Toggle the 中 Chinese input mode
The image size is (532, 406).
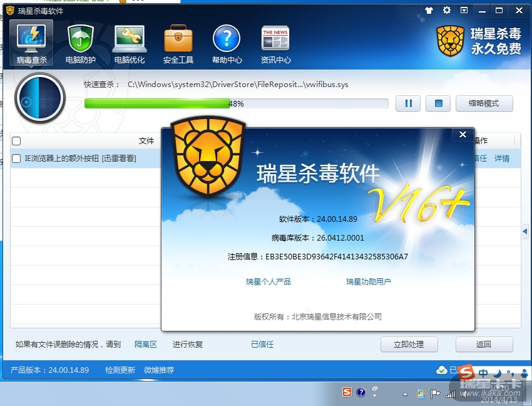(483, 373)
